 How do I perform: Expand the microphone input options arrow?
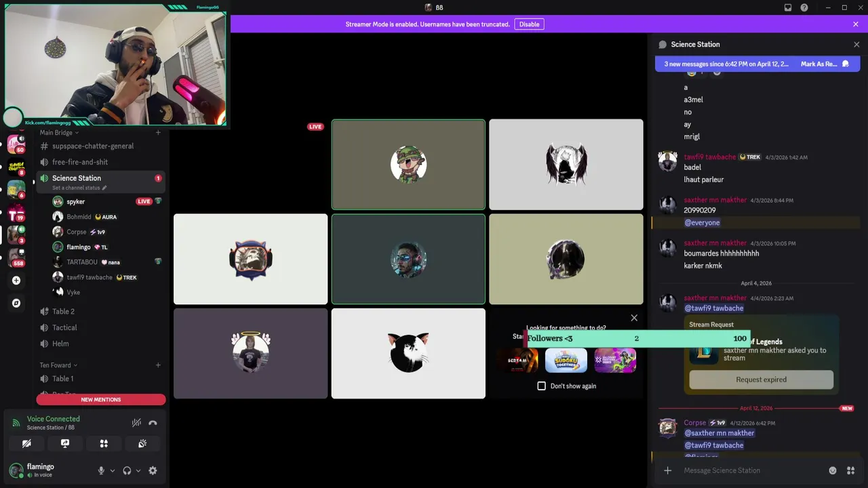(113, 470)
